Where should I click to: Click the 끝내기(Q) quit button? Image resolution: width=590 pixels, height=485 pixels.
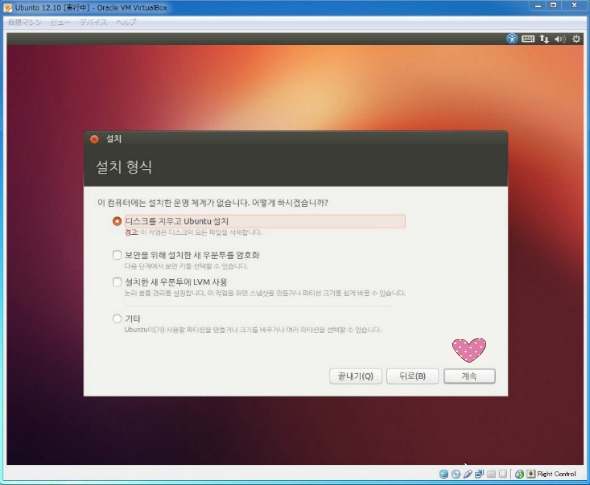pyautogui.click(x=356, y=376)
